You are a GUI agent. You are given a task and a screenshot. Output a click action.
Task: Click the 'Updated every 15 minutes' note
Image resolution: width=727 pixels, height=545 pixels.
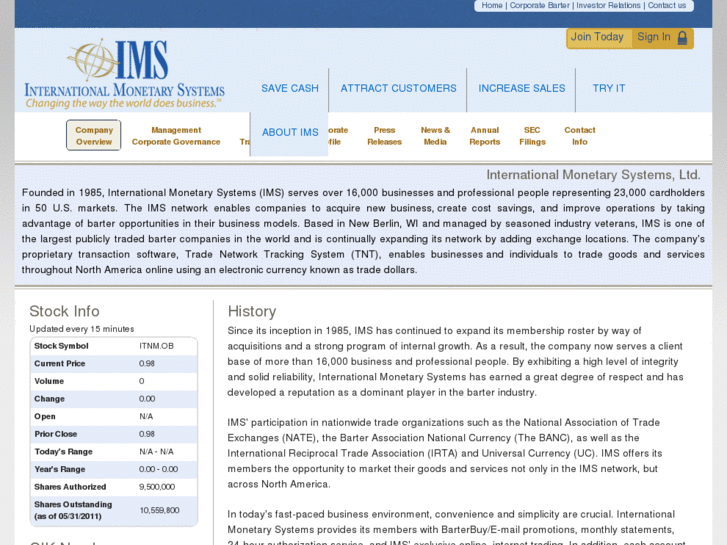pyautogui.click(x=82, y=329)
